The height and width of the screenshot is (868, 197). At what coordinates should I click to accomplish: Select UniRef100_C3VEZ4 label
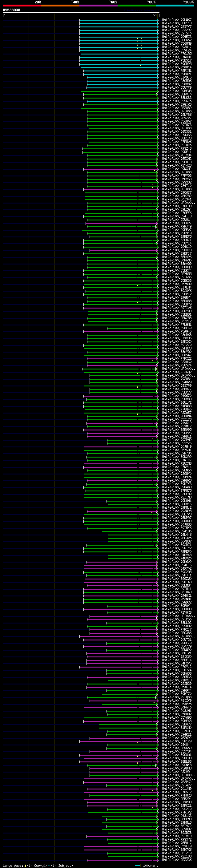pyautogui.click(x=177, y=50)
